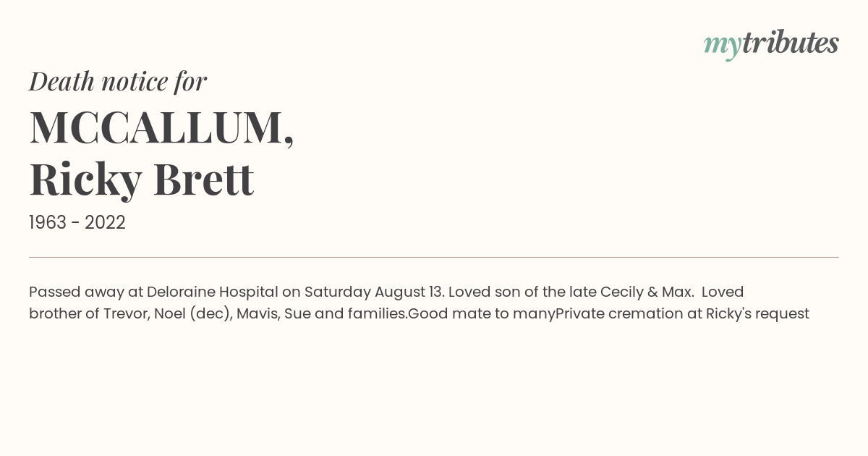Select the 'Death notice for' italic heading
The image size is (868, 456).
[118, 81]
